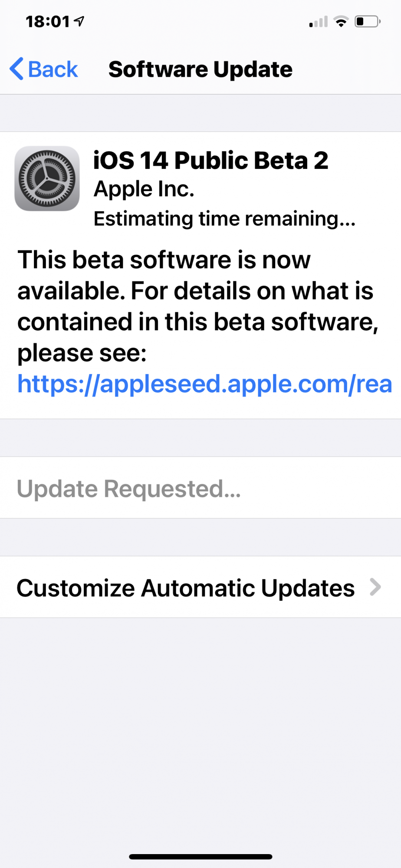Tap the battery indicator icon
The image size is (401, 868).
coord(368,21)
